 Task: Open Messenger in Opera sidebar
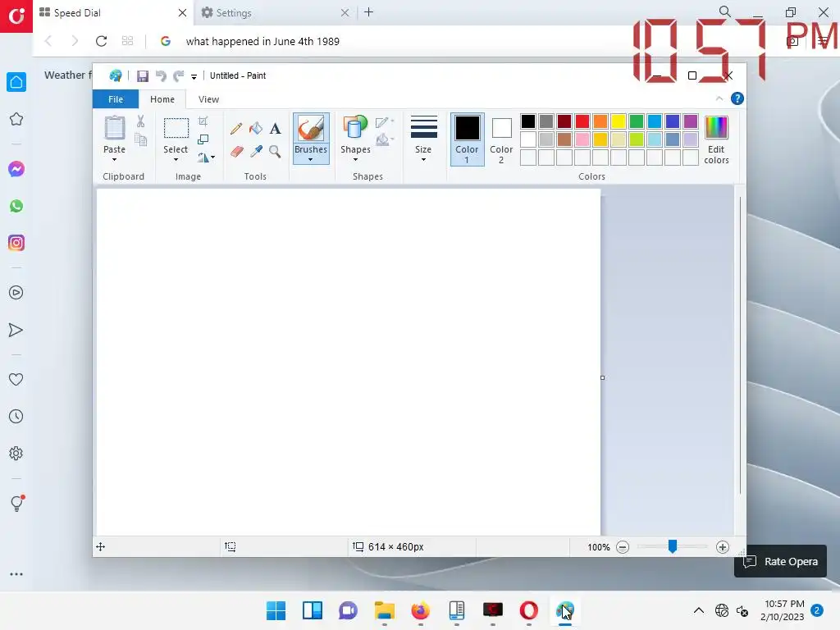[x=16, y=169]
